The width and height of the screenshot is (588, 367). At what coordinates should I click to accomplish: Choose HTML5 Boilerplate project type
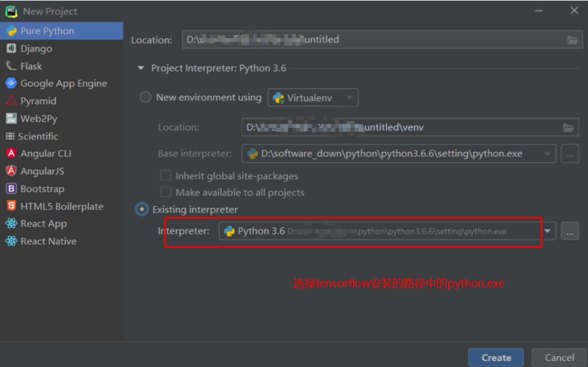tap(62, 206)
